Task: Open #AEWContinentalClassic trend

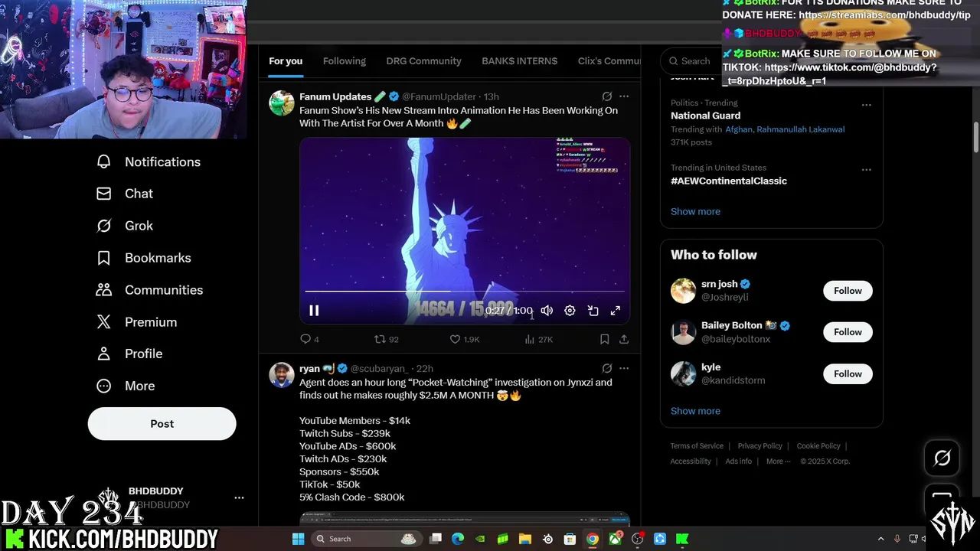Action: pyautogui.click(x=729, y=181)
